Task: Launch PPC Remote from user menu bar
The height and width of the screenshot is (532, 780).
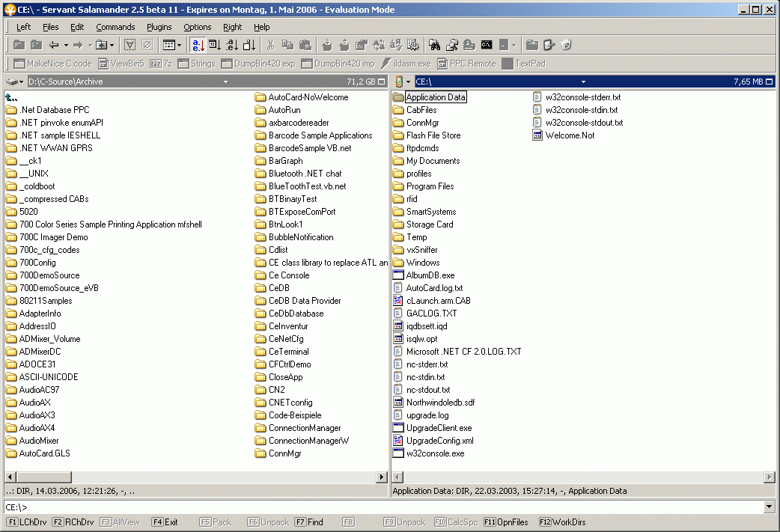Action: pos(467,64)
